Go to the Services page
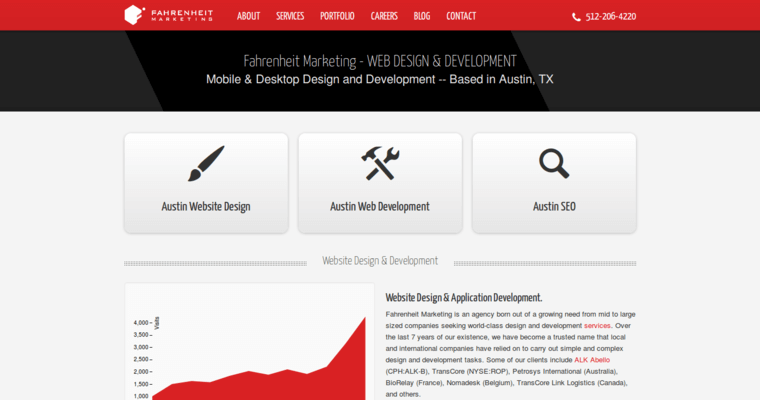Viewport: 760px width, 400px height. tap(290, 16)
